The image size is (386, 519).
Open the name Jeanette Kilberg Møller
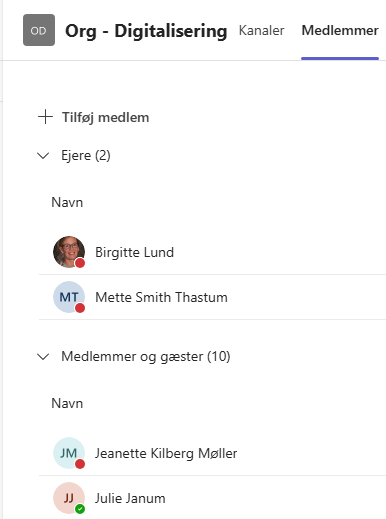[x=166, y=453]
